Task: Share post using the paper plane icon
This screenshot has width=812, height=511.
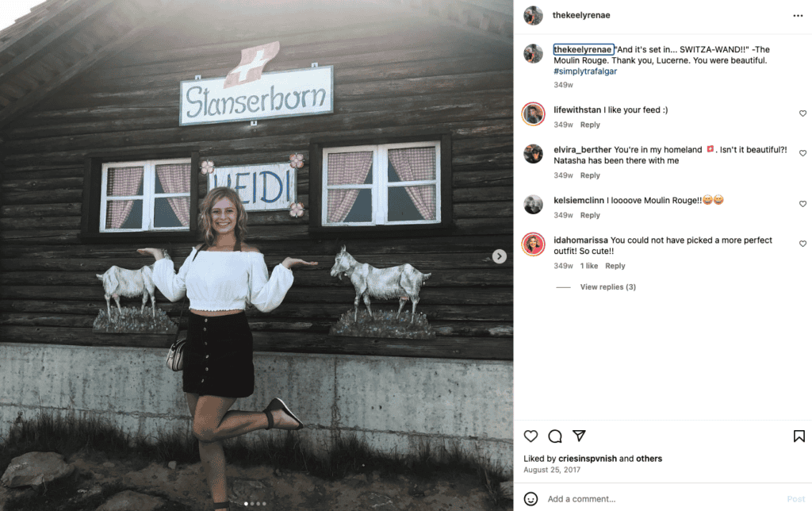Action: point(579,436)
